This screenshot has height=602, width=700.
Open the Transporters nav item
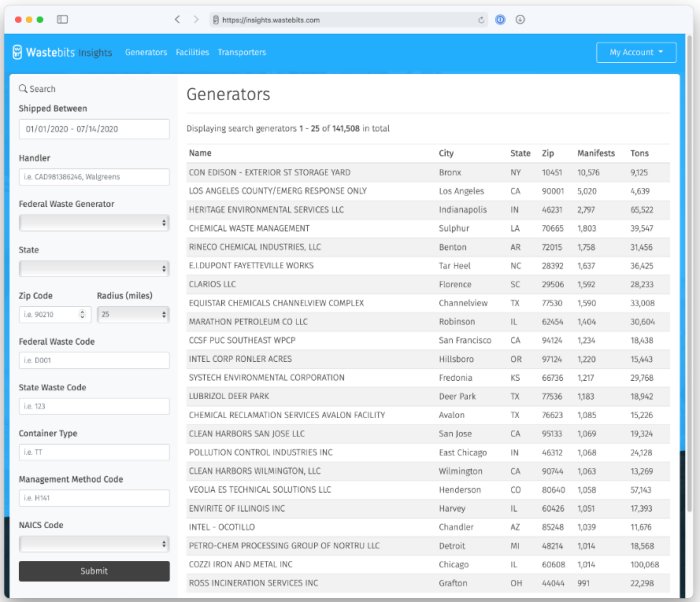pos(242,52)
